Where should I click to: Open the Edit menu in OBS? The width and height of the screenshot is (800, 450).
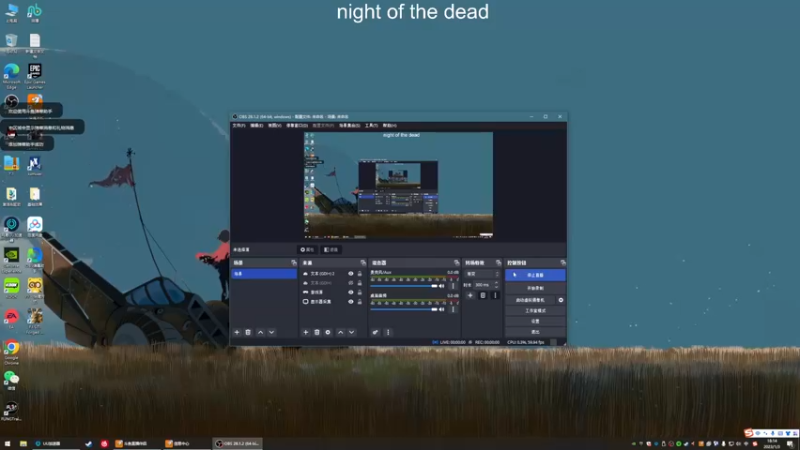tap(257, 126)
